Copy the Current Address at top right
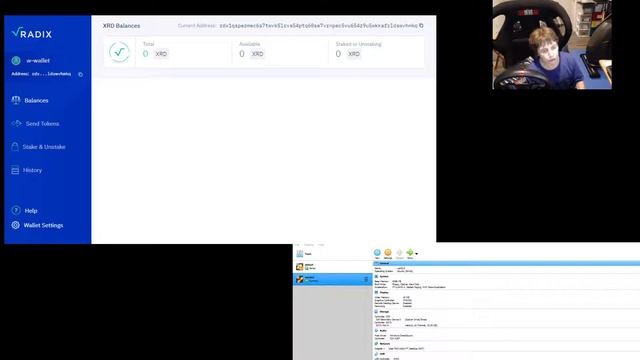Image resolution: width=640 pixels, height=360 pixels. click(421, 26)
